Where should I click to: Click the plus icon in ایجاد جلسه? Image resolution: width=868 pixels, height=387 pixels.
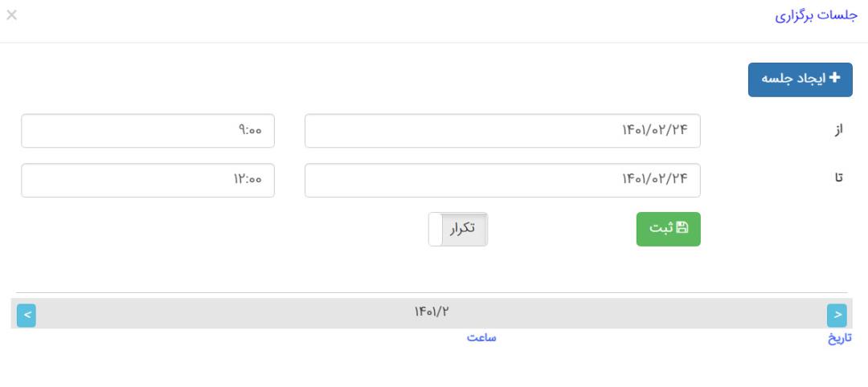[x=834, y=78]
